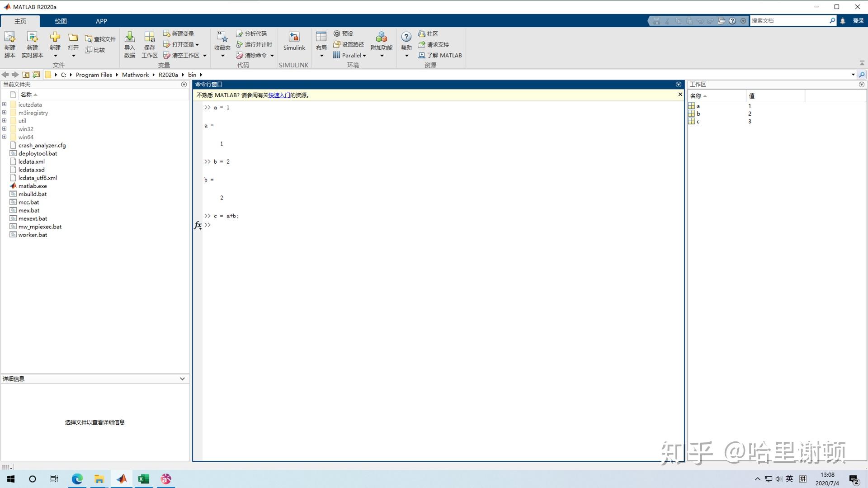Click the 运行并计时 run and time tool
Viewport: 868px width, 488px height.
coord(255,44)
